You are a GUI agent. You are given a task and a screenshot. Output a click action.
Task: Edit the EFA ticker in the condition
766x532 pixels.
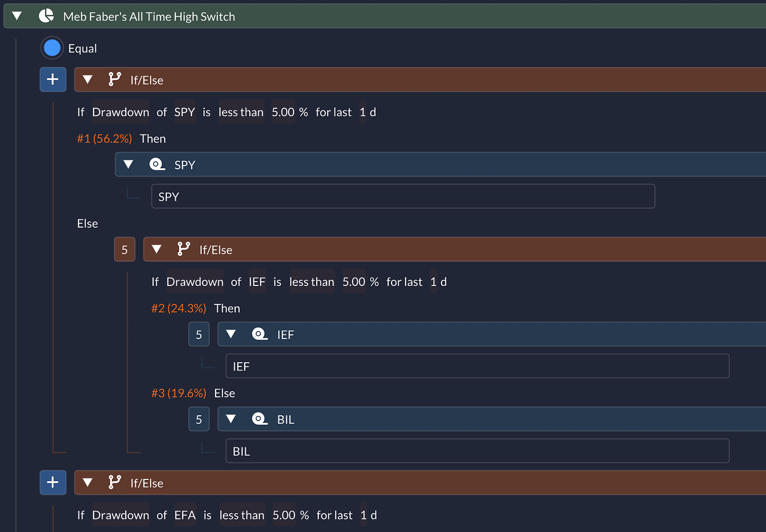coord(185,515)
